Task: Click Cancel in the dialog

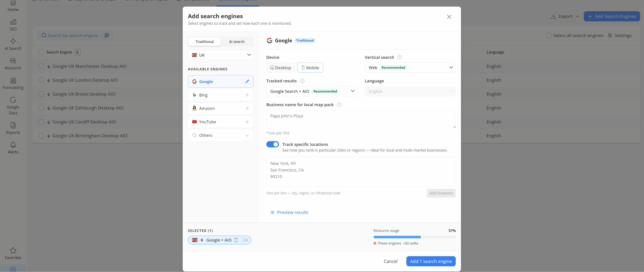Action: point(390,261)
